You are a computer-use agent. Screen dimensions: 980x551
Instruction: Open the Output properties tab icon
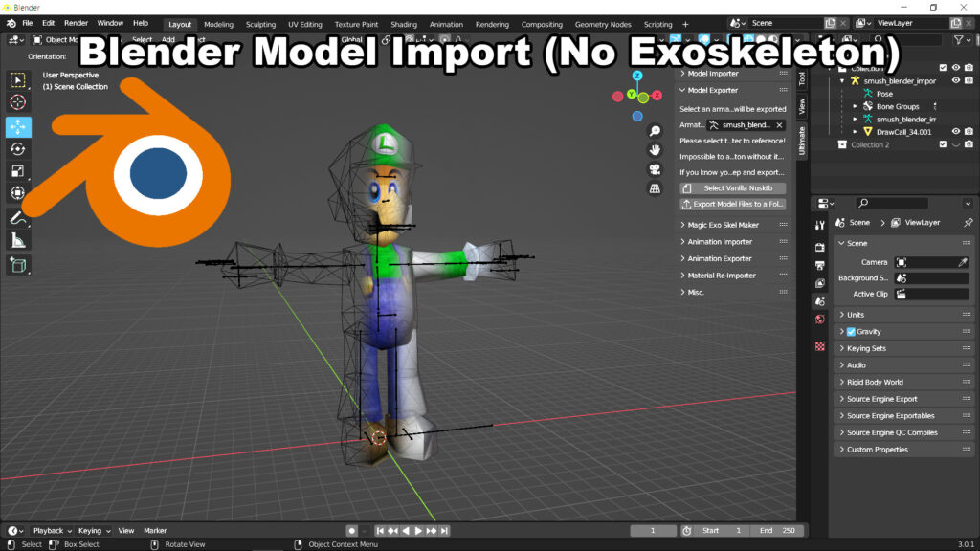(820, 265)
